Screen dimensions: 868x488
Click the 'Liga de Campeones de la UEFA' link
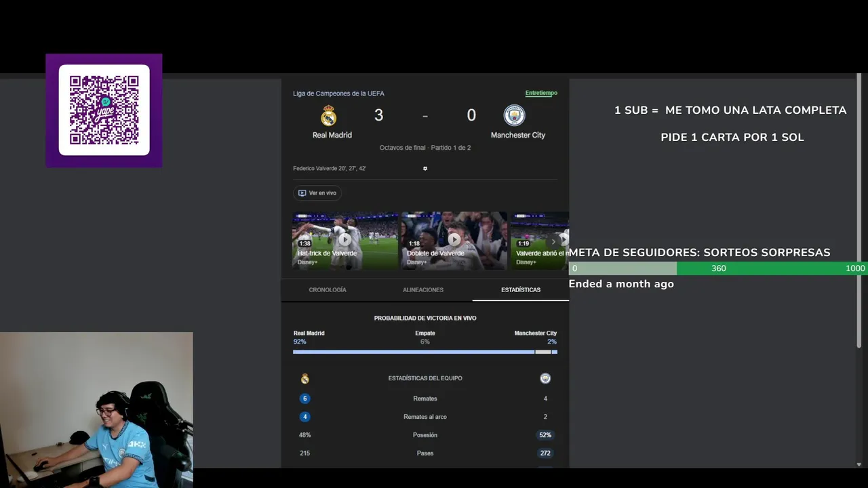point(338,94)
